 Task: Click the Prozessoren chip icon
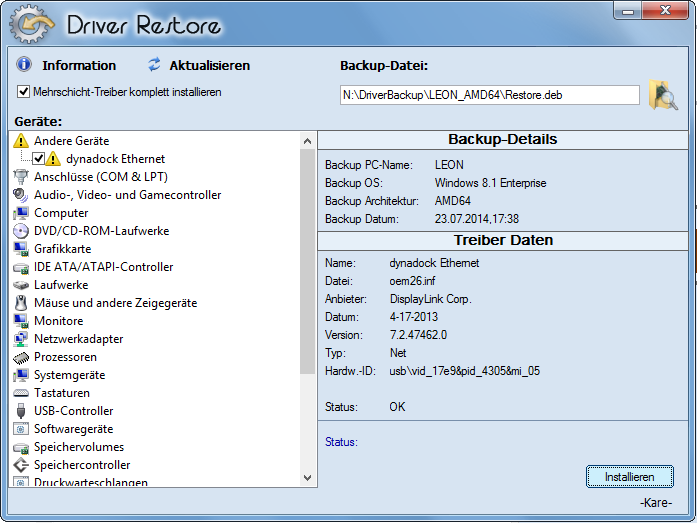pos(21,357)
